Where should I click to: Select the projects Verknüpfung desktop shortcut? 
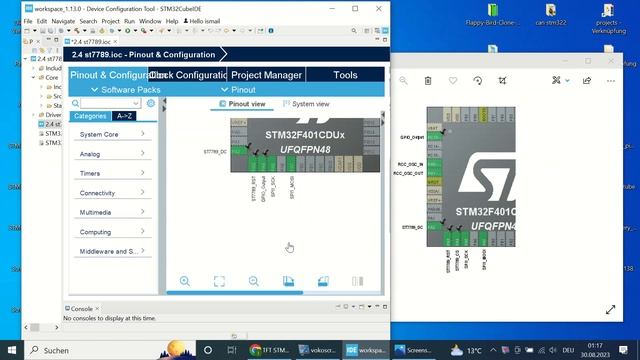tap(608, 19)
